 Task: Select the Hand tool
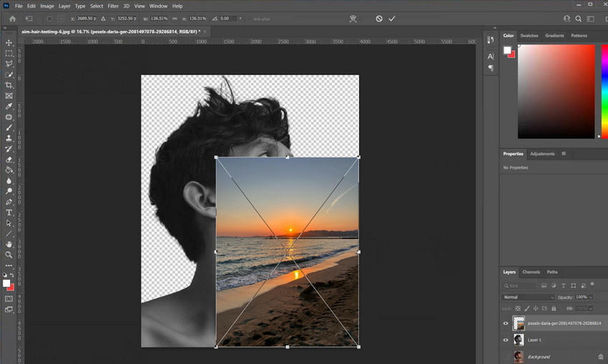(x=9, y=245)
